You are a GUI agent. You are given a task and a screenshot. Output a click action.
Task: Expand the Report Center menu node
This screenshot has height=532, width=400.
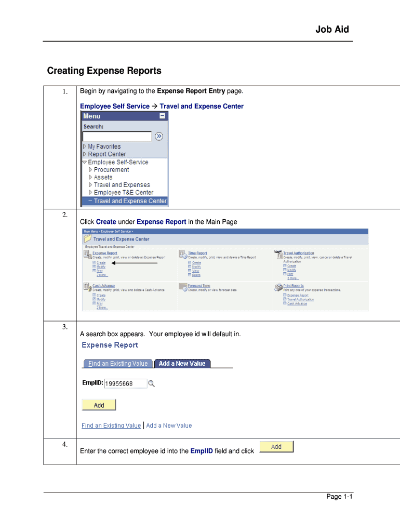85,154
